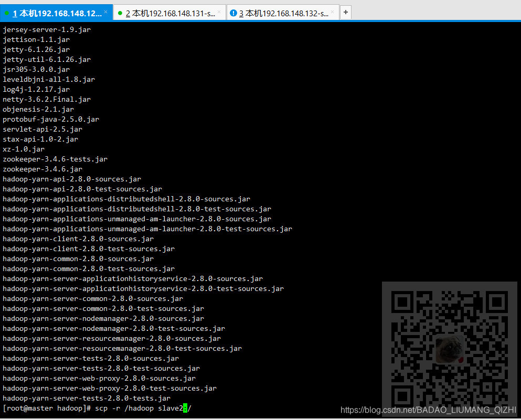521x420 pixels.
Task: Click hadoop-yarn-applications-distributedshell-2.8.0-sources.jar line
Action: click(x=126, y=199)
